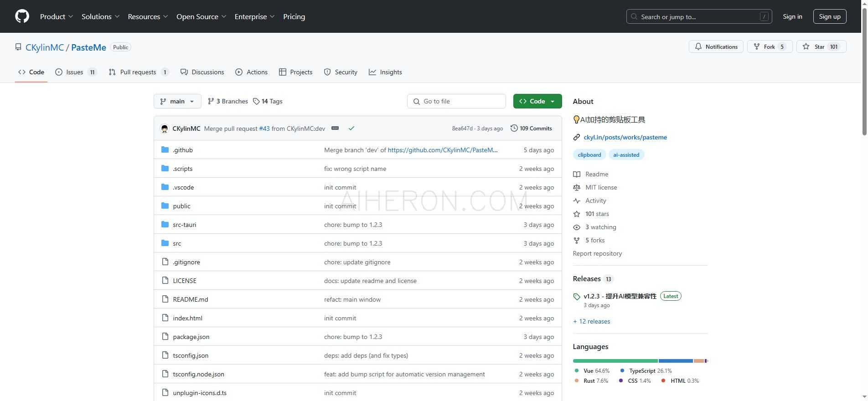Screen dimensions: 868x401
Task: Click the Vue segment in language bar
Action: click(x=615, y=361)
